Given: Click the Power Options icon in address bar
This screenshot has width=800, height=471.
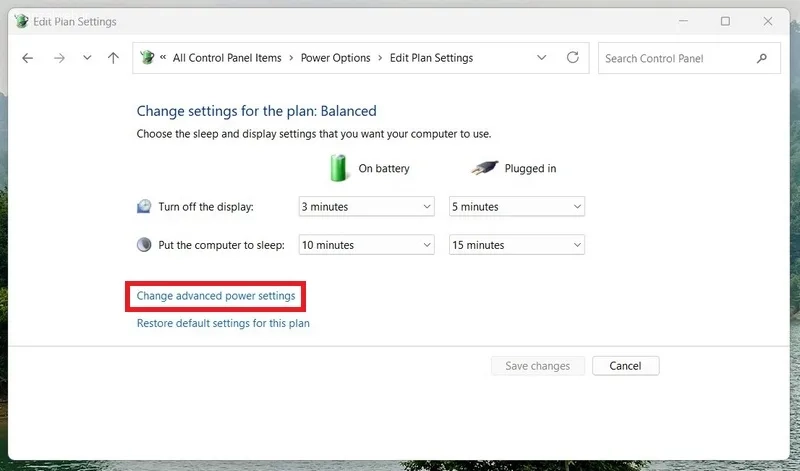Looking at the screenshot, I should [x=147, y=58].
